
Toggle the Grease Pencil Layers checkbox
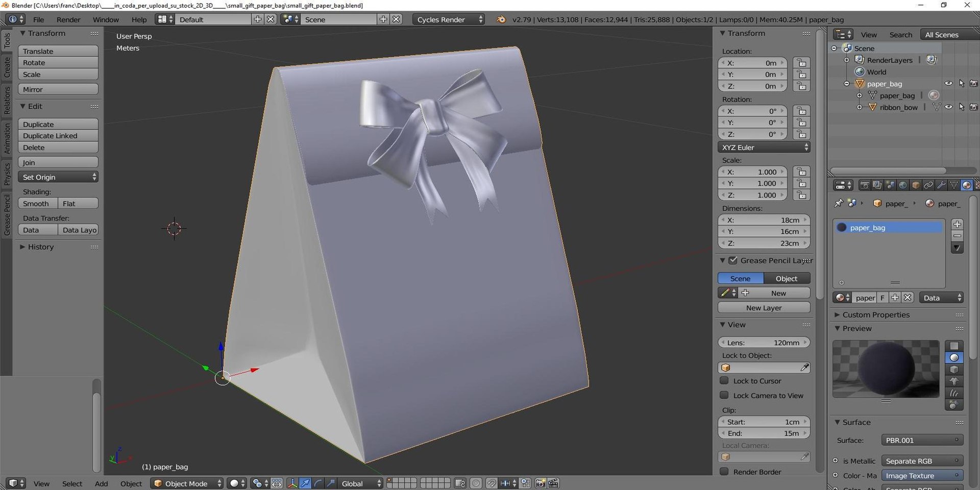point(733,260)
